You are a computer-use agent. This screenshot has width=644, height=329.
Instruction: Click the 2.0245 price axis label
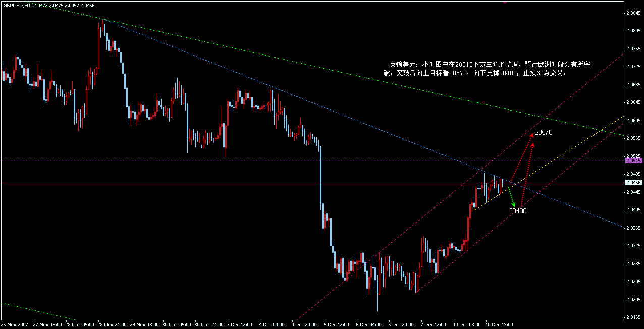pyautogui.click(x=634, y=282)
